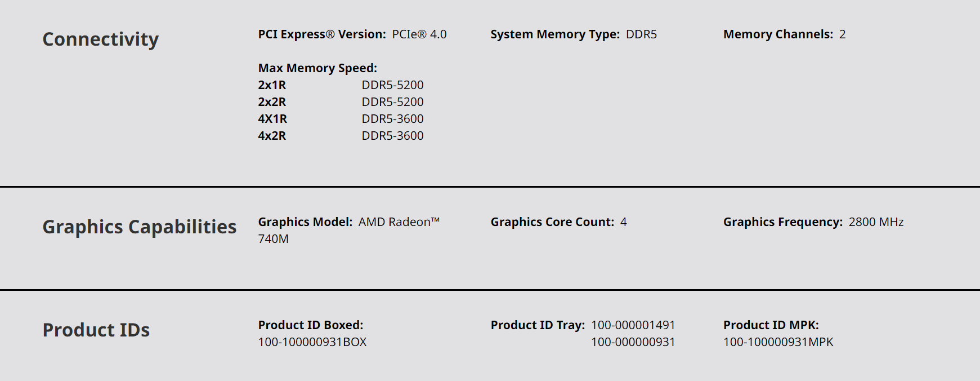Click the DDR5-3600 speed beside 4x2R
Screen dimensions: 980x381
click(392, 136)
